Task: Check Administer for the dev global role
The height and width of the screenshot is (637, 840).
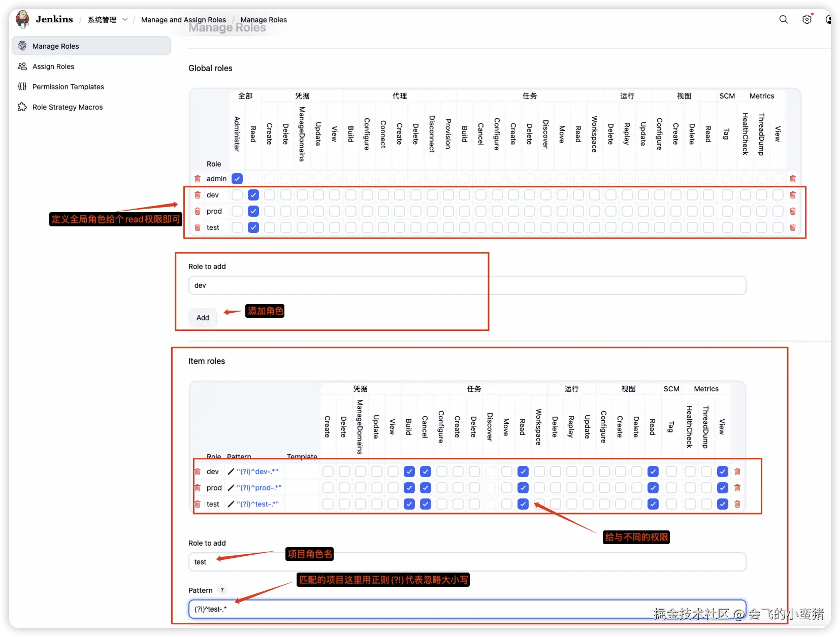Action: pos(237,195)
